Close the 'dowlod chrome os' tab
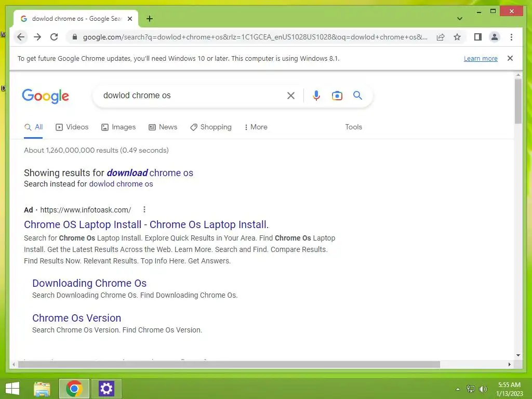This screenshot has width=532, height=399. [x=129, y=19]
